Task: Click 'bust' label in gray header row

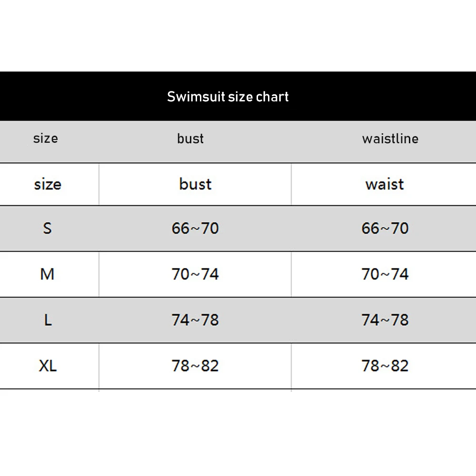Action: tap(190, 139)
